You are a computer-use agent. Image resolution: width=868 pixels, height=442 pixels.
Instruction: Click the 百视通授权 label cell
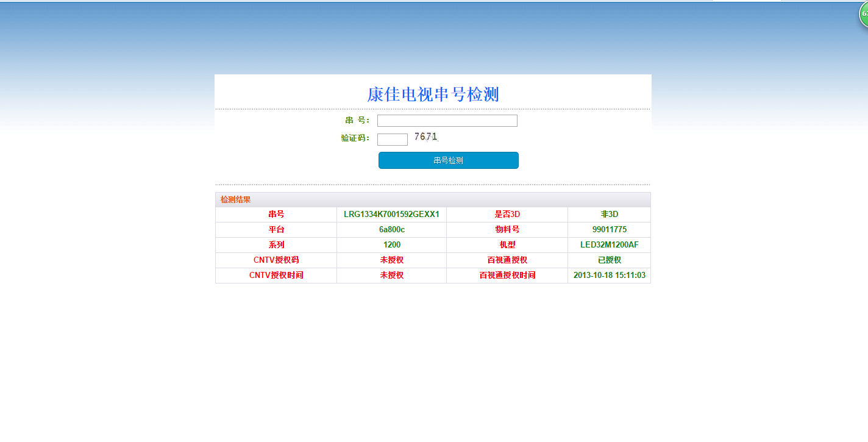tap(507, 260)
